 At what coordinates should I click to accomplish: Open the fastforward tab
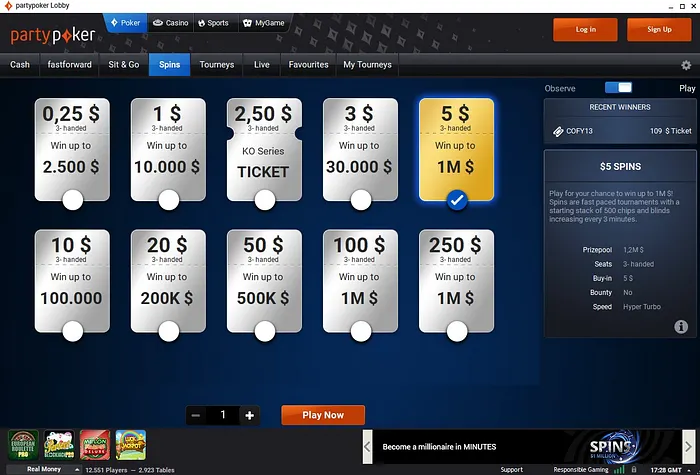pos(69,65)
